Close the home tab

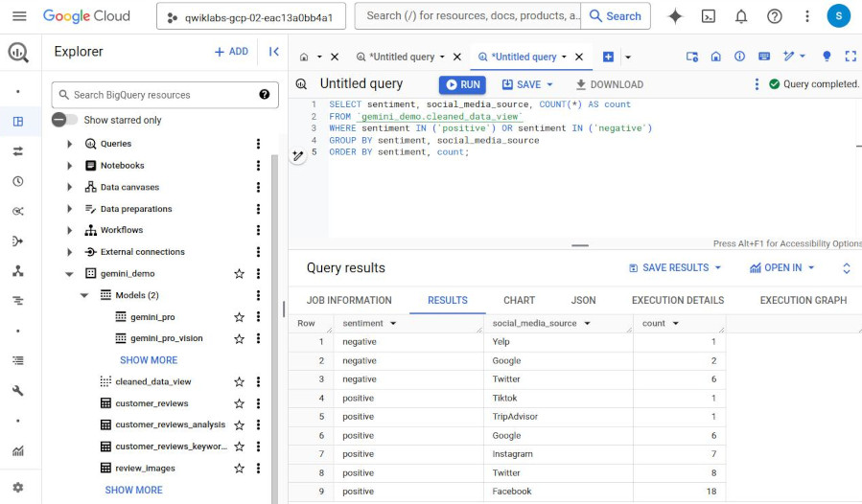click(x=335, y=57)
